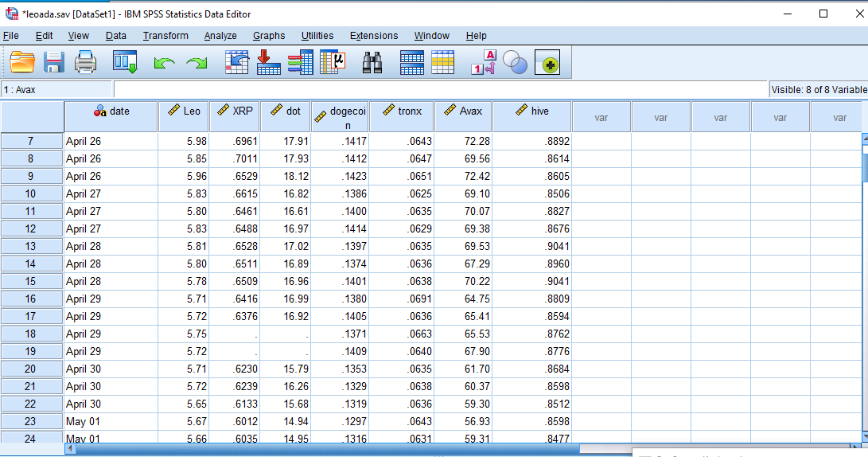The height and width of the screenshot is (457, 868).
Task: Click the horizontal scrollbar thumb
Action: (x=328, y=448)
